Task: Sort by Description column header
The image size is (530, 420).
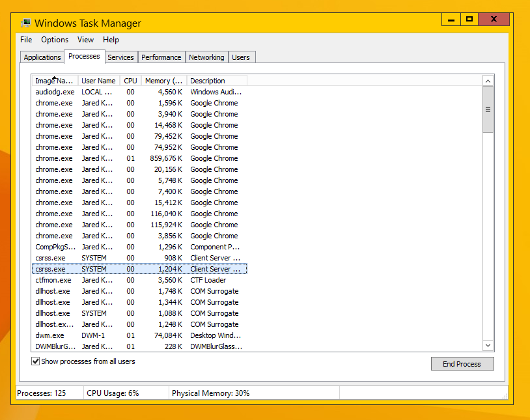Action: 217,81
